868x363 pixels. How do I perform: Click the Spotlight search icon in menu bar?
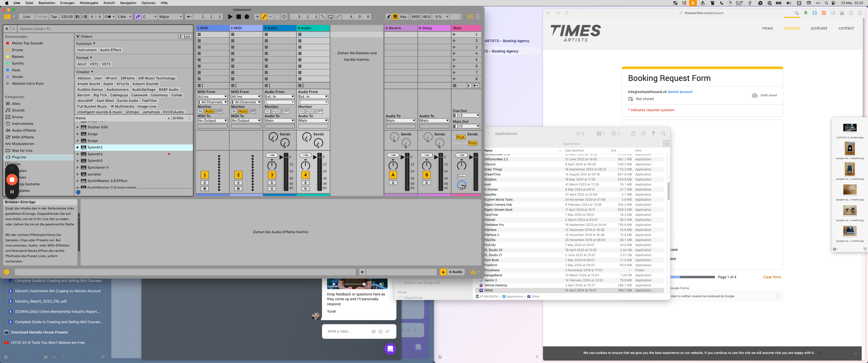[826, 3]
